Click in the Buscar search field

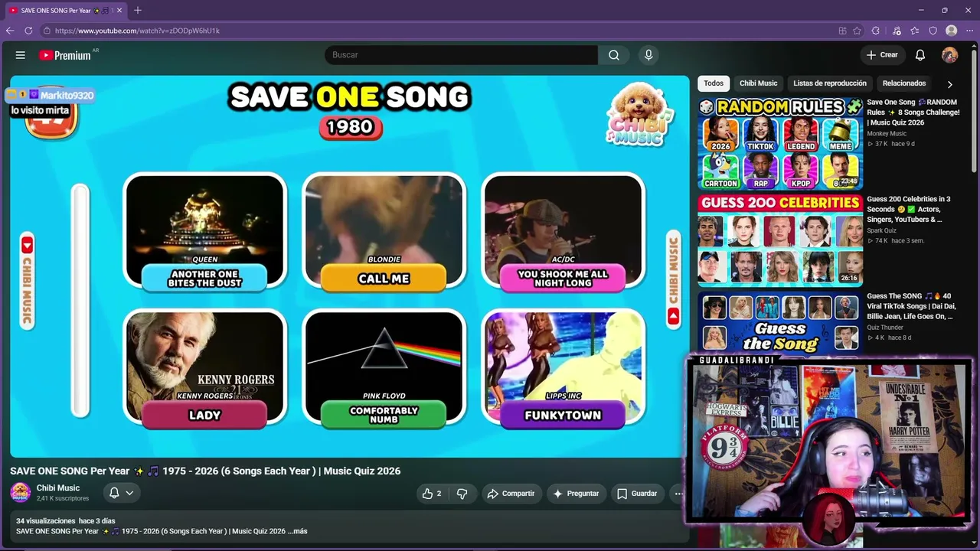462,55
